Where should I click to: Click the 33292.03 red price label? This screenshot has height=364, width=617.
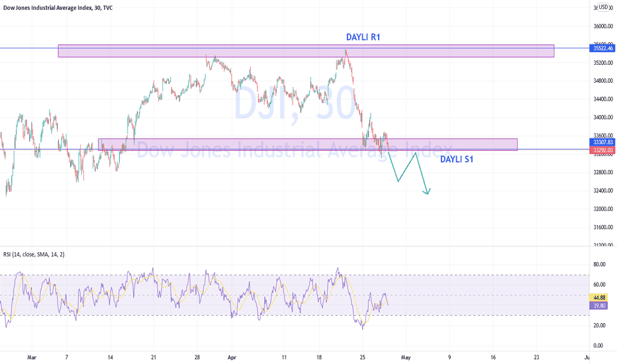coord(602,150)
